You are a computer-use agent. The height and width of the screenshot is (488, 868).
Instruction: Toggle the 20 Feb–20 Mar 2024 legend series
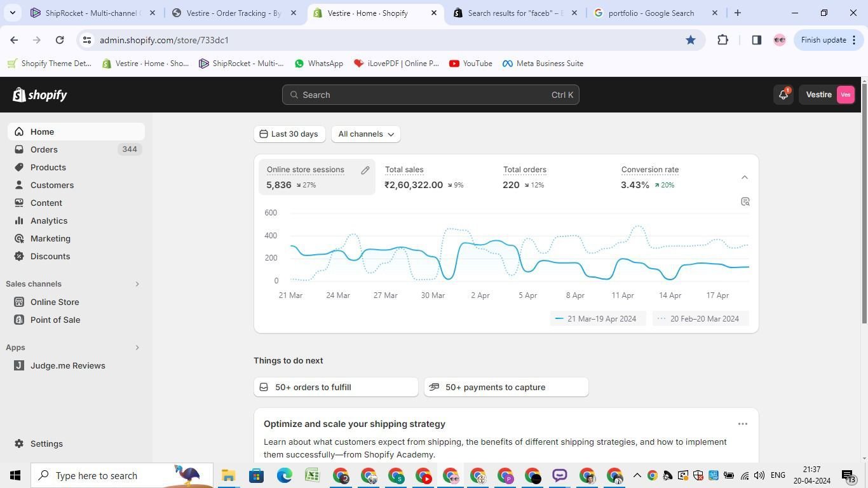click(x=700, y=319)
